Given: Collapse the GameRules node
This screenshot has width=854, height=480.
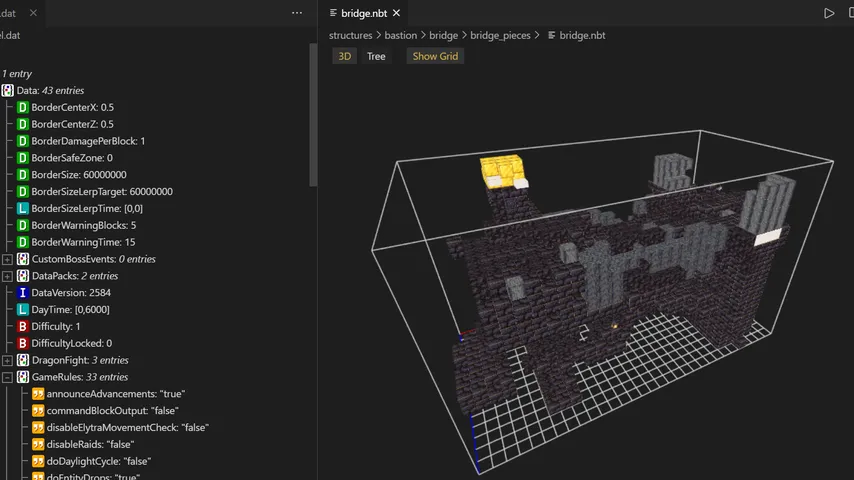Looking at the screenshot, I should click(x=8, y=377).
